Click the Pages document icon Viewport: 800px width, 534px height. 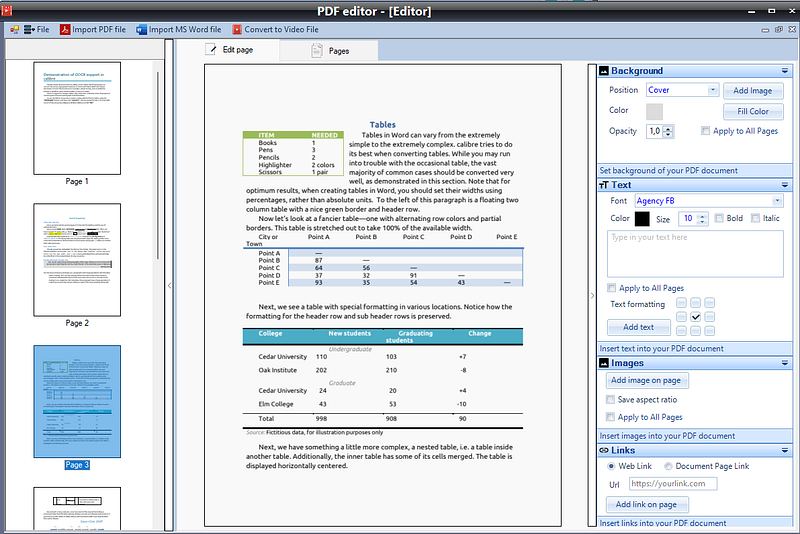[x=317, y=50]
